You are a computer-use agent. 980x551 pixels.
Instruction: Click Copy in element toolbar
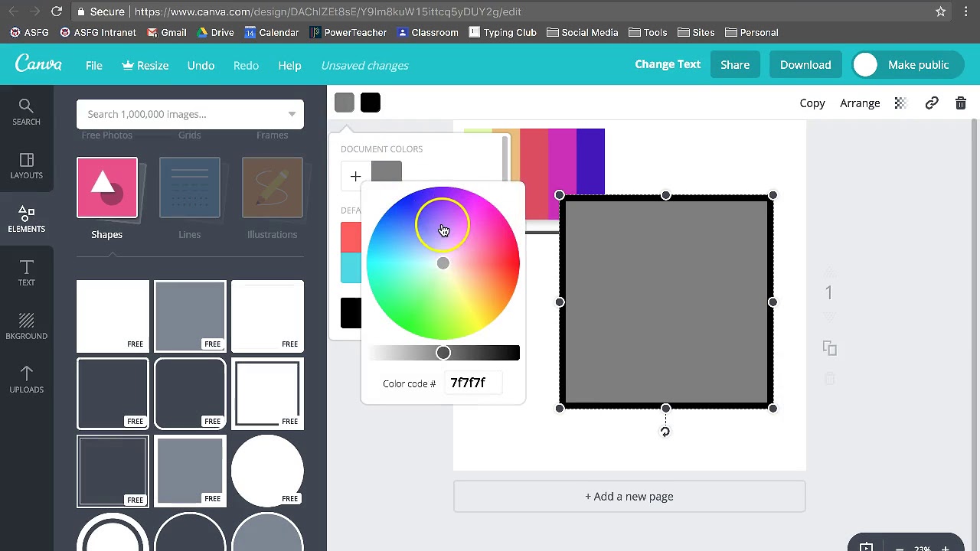click(812, 103)
